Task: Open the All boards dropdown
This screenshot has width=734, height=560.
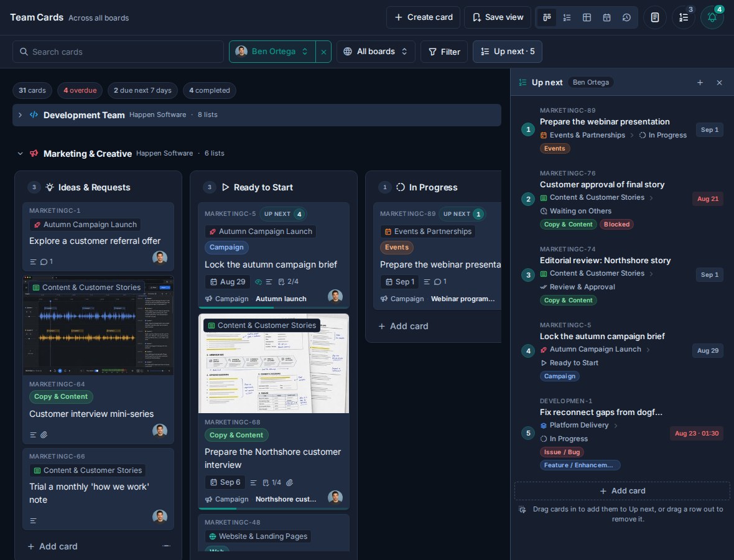Action: pyautogui.click(x=376, y=52)
